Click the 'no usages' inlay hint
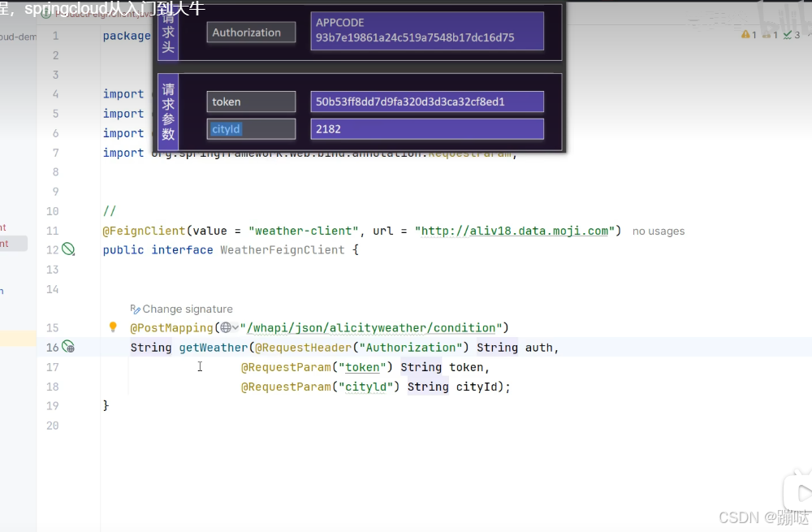The image size is (812, 532). tap(659, 231)
